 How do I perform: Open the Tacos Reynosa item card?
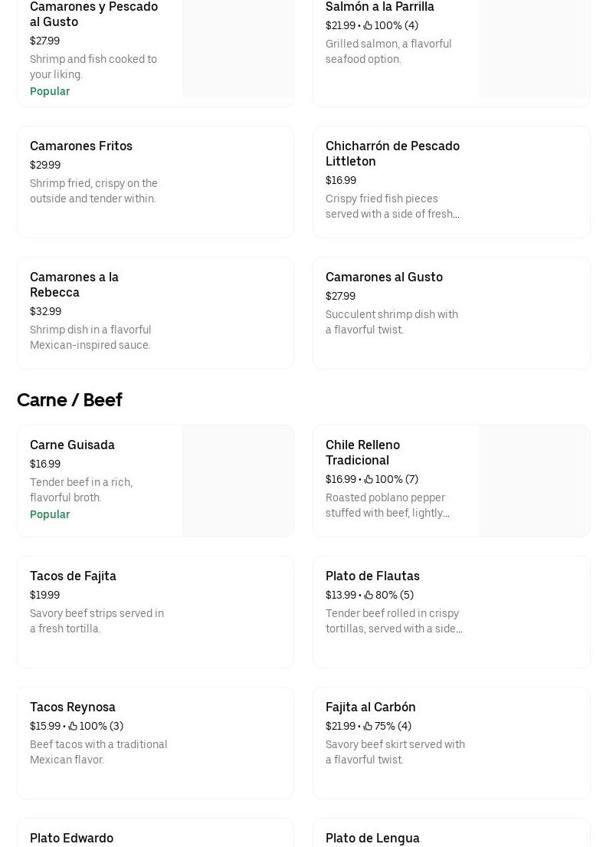pyautogui.click(x=156, y=744)
